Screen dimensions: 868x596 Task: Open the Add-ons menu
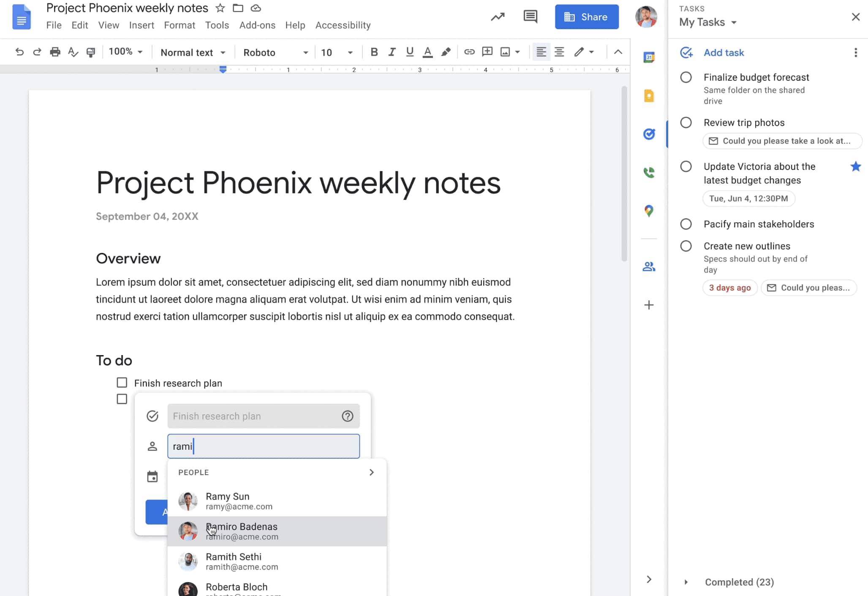tap(257, 25)
